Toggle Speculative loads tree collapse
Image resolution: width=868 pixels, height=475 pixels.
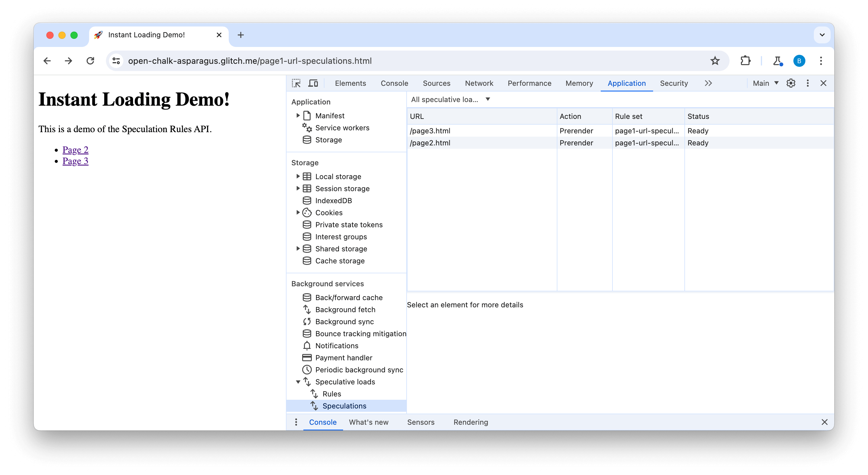click(298, 381)
